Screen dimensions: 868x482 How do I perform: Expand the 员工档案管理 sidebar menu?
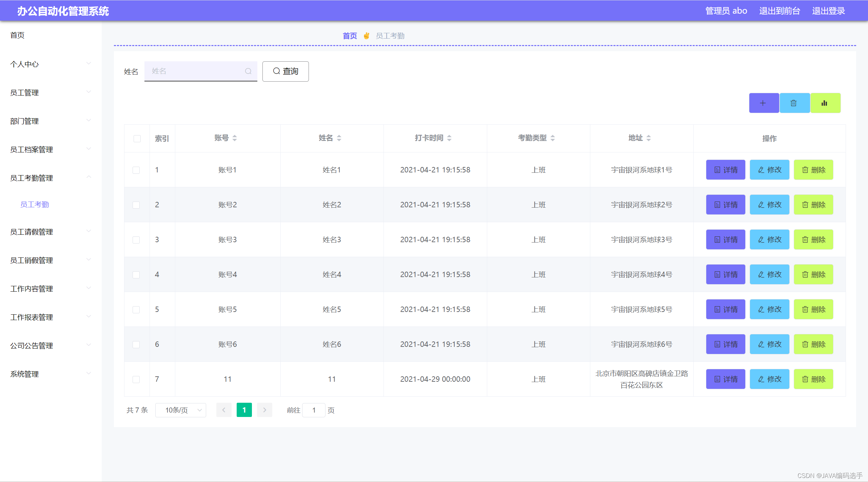pos(51,149)
